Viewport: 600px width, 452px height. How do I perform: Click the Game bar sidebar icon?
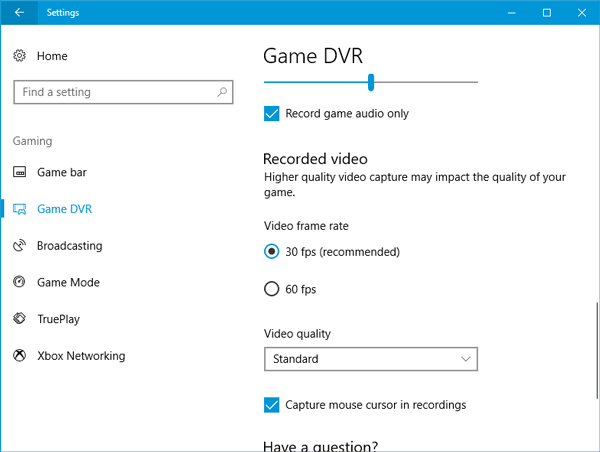20,172
